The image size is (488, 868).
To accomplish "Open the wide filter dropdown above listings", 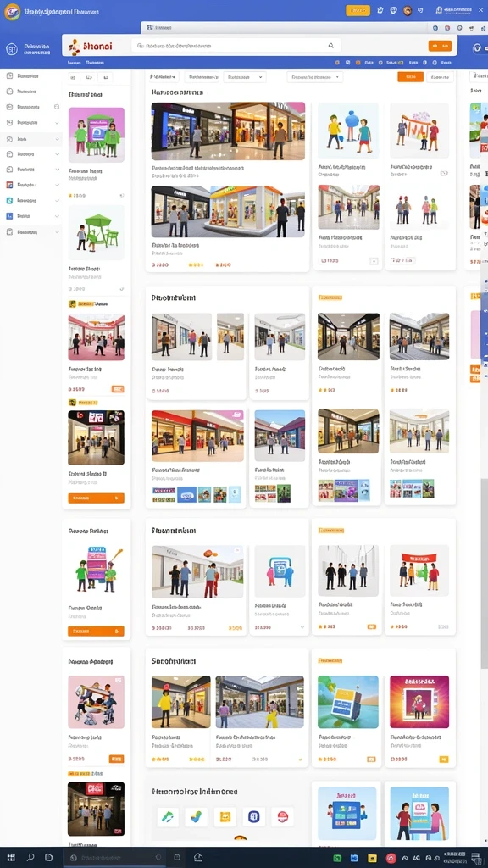I will point(315,77).
